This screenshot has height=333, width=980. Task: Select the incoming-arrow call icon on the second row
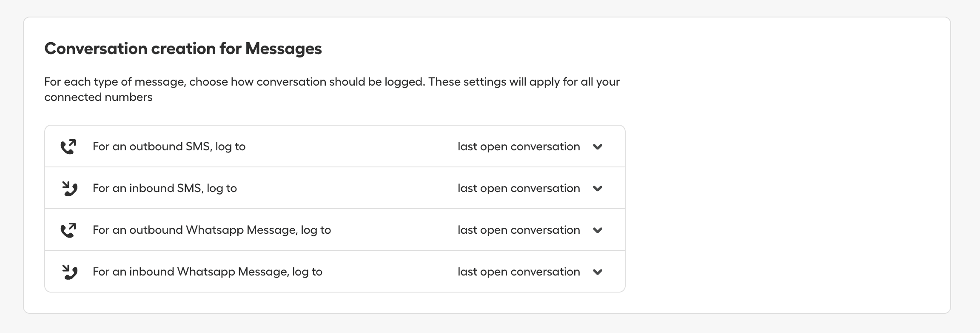pyautogui.click(x=69, y=187)
